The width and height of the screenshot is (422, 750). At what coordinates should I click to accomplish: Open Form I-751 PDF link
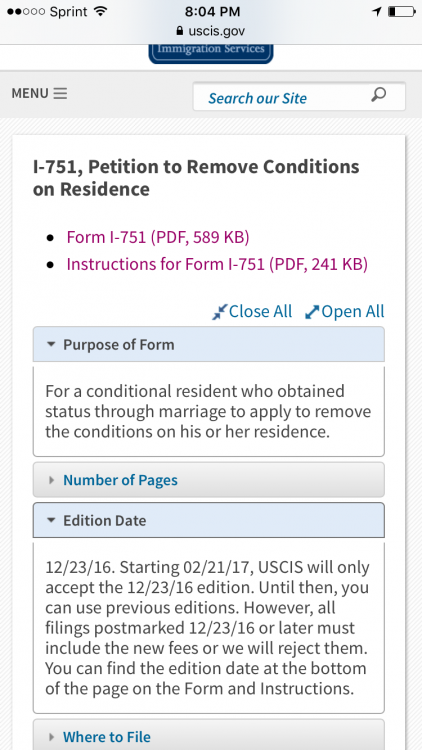pyautogui.click(x=158, y=238)
